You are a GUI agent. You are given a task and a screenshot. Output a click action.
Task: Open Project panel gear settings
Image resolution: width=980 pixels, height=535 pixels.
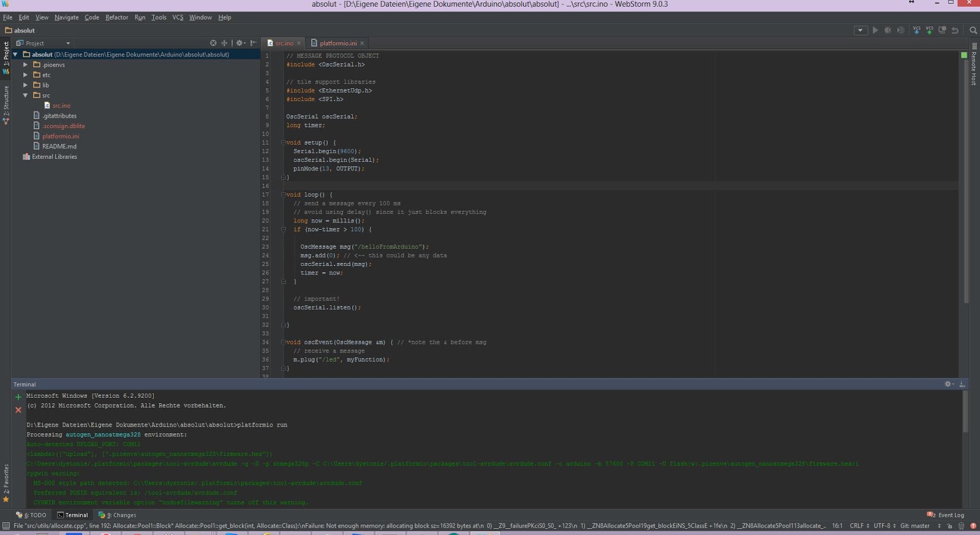(x=240, y=43)
